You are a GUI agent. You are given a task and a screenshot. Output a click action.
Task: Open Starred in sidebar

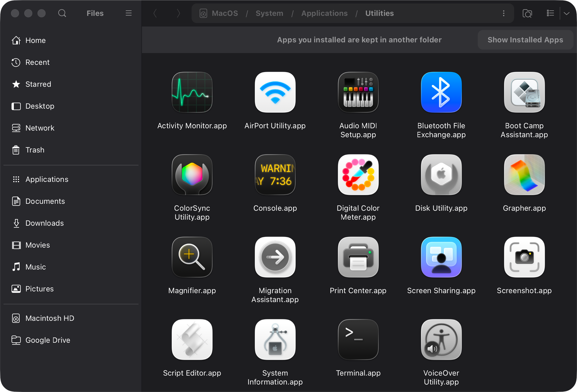click(x=71, y=84)
